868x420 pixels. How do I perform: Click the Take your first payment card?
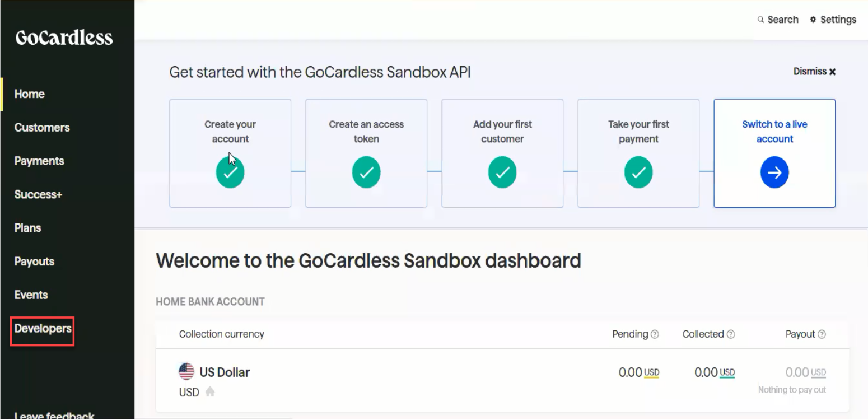coord(638,153)
